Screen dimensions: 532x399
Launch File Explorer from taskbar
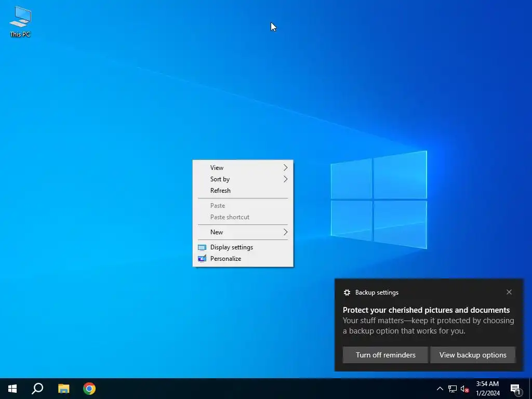click(63, 389)
